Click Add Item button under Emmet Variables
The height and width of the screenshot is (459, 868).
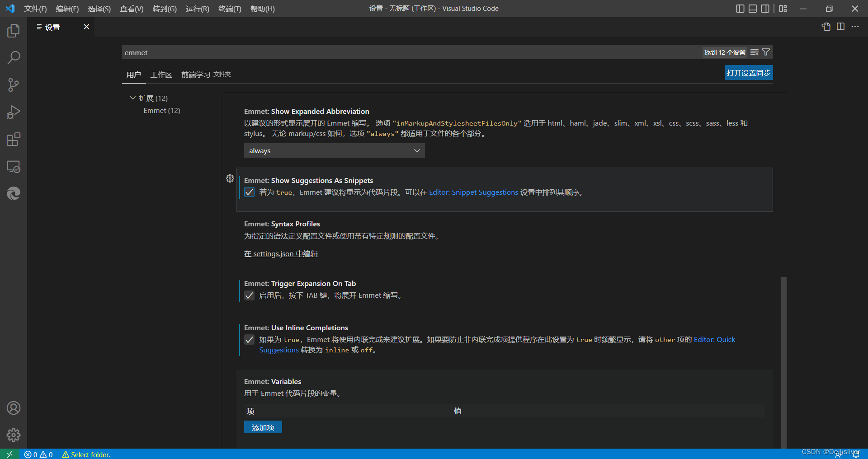(x=263, y=427)
